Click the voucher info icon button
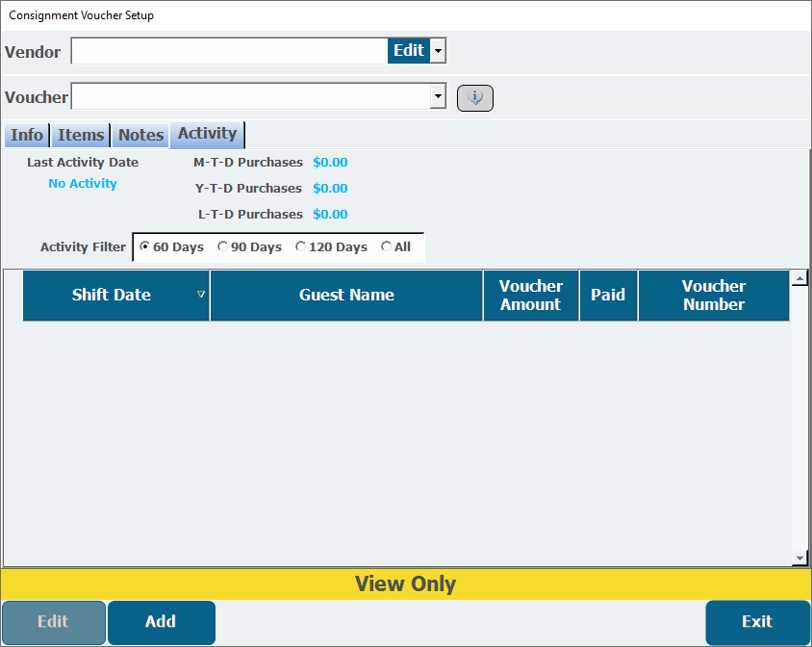Screen dimensions: 812x647 (474, 97)
